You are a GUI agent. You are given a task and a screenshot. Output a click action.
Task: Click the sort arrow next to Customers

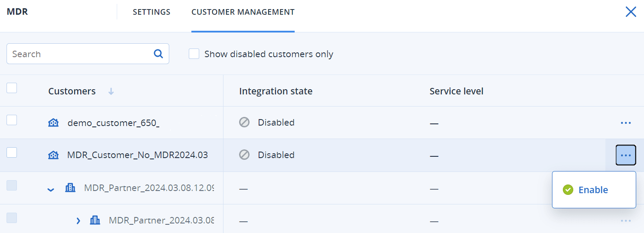click(x=111, y=91)
